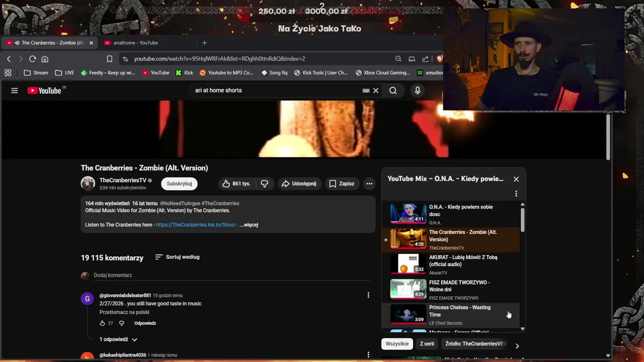Play FISZ EMADE TWORZYWO - Wolne dni thumbnail
Screen dimensions: 644x362
[408, 289]
